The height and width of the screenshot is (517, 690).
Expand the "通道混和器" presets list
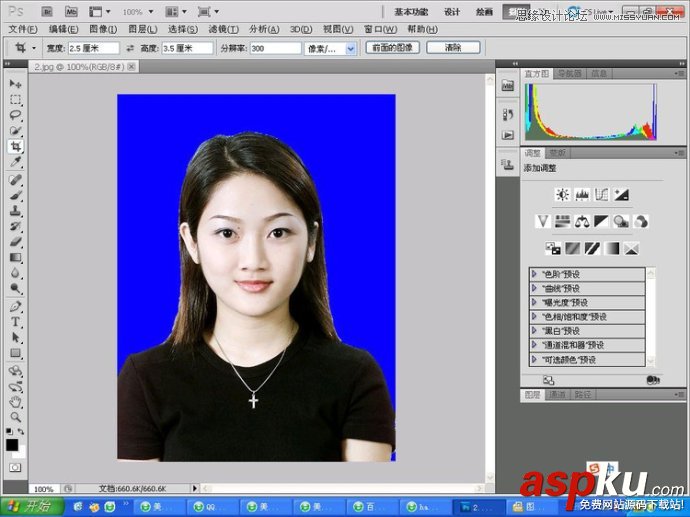pos(534,345)
